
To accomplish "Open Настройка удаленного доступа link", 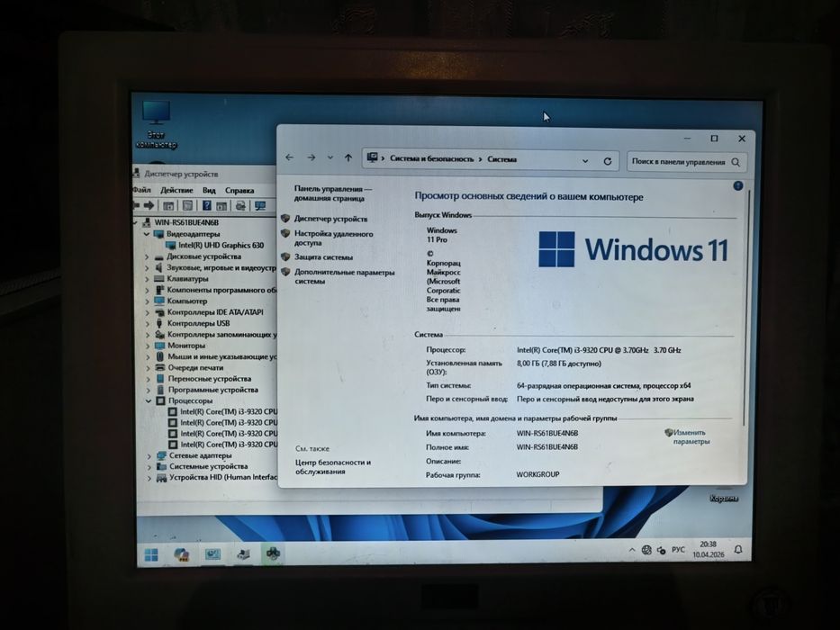I will tap(333, 238).
